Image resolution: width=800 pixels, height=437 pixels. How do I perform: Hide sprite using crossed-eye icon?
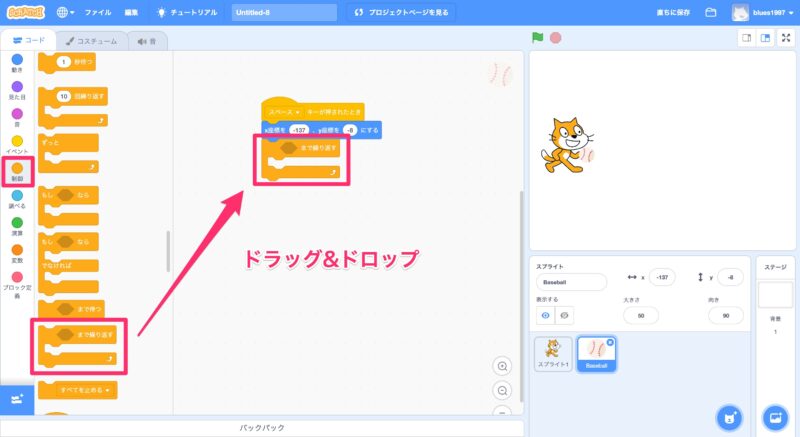[x=563, y=315]
